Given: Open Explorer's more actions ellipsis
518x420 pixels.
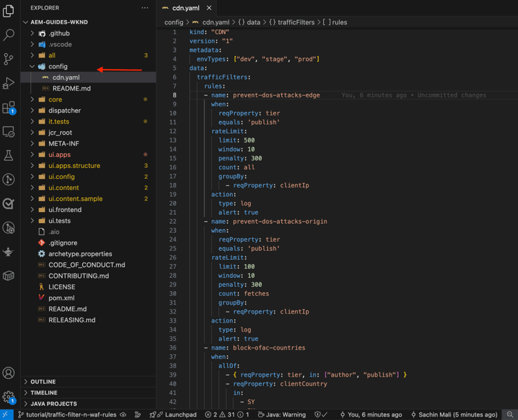Looking at the screenshot, I should [144, 8].
